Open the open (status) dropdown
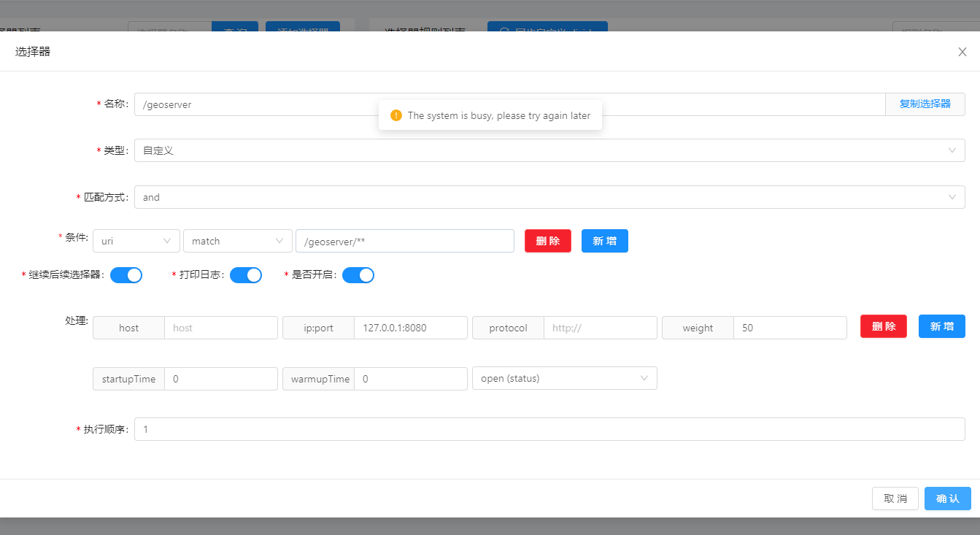Image resolution: width=980 pixels, height=535 pixels. (565, 378)
